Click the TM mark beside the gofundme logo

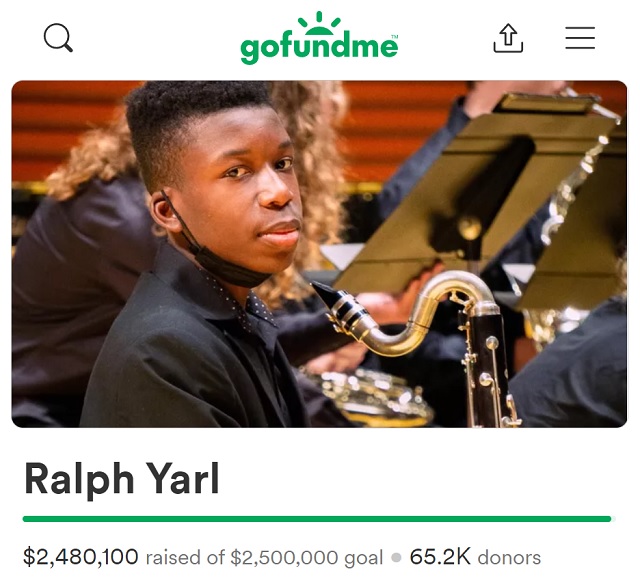tap(395, 37)
